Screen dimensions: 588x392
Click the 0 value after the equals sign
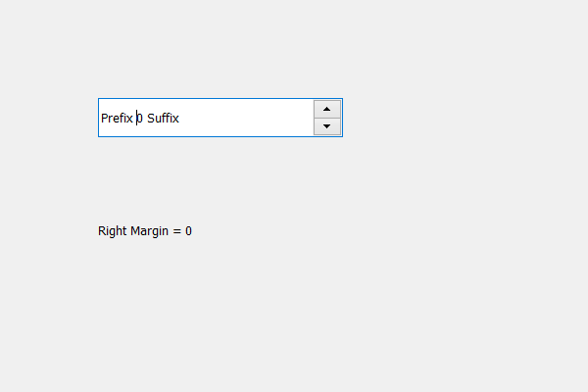pos(188,231)
